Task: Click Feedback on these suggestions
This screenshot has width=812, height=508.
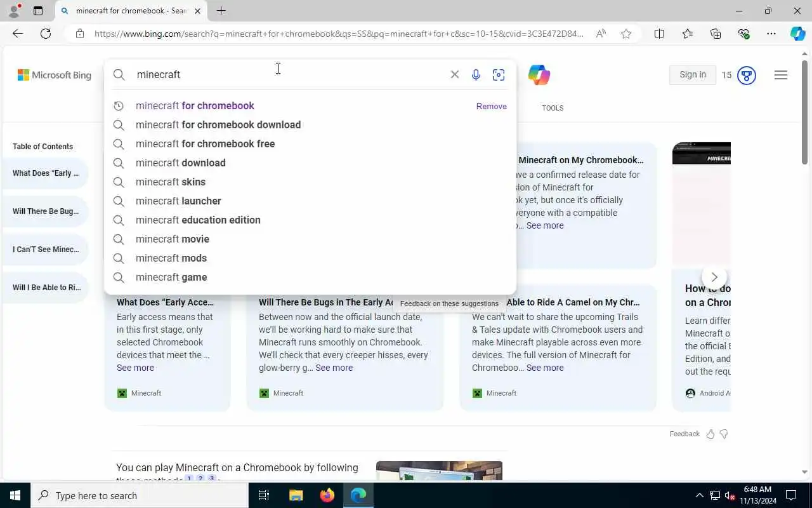Action: (449, 304)
